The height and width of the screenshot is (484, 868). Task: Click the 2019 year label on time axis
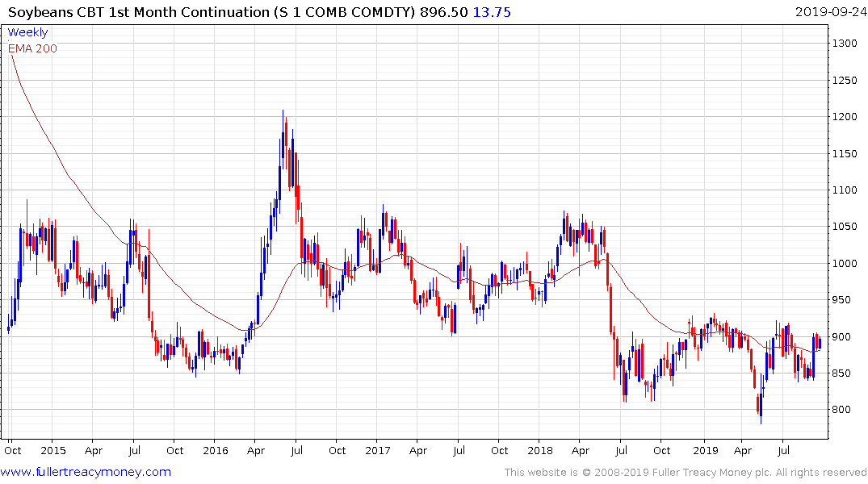click(x=705, y=450)
